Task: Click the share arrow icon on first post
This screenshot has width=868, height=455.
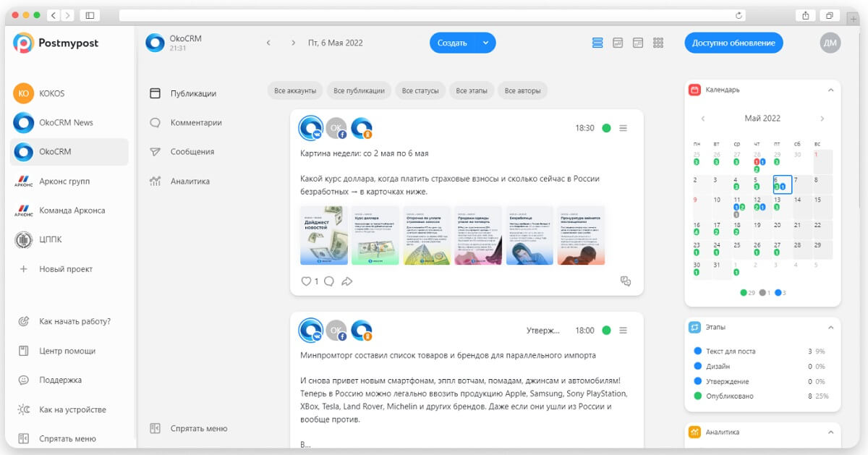Action: coord(347,281)
